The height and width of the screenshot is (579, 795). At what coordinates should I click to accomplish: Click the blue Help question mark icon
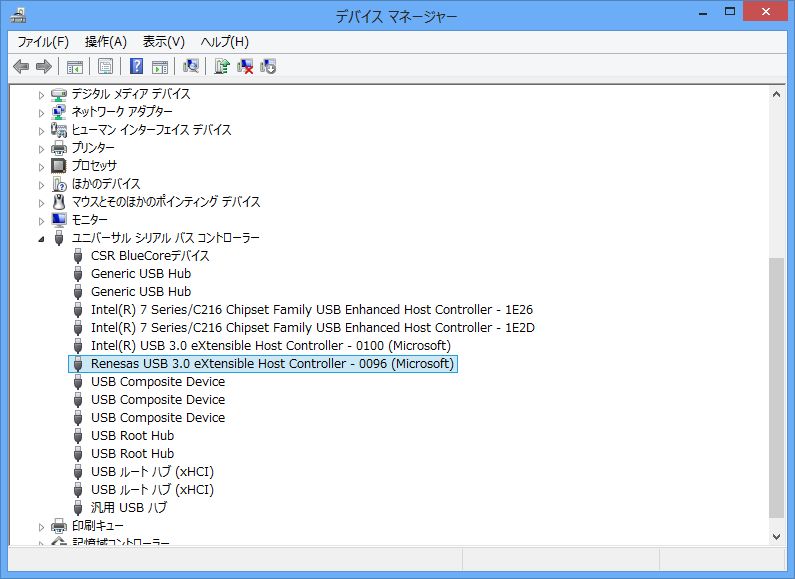[x=136, y=66]
